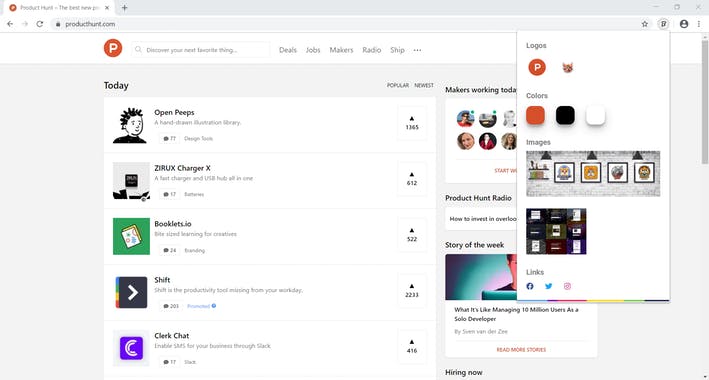Select the cat logo in Logos section

point(567,68)
